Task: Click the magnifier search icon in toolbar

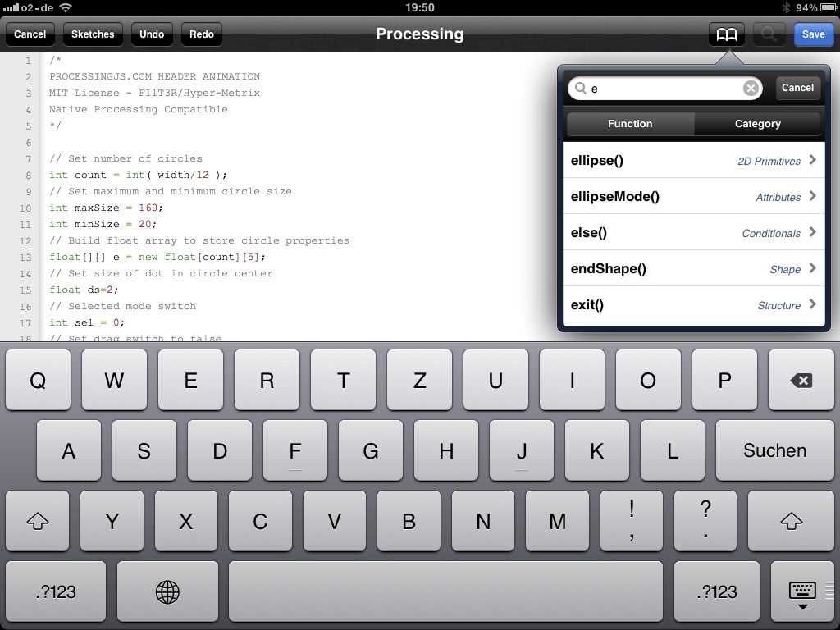Action: [769, 34]
